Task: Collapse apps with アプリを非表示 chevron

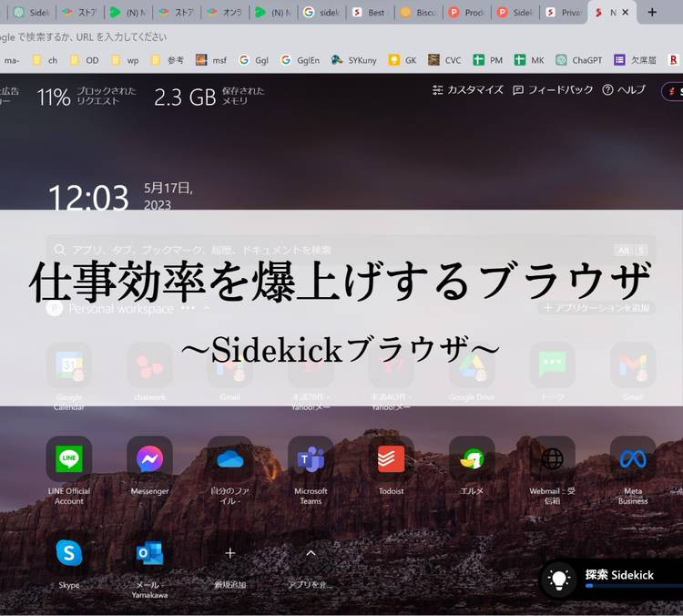Action: coord(311,553)
